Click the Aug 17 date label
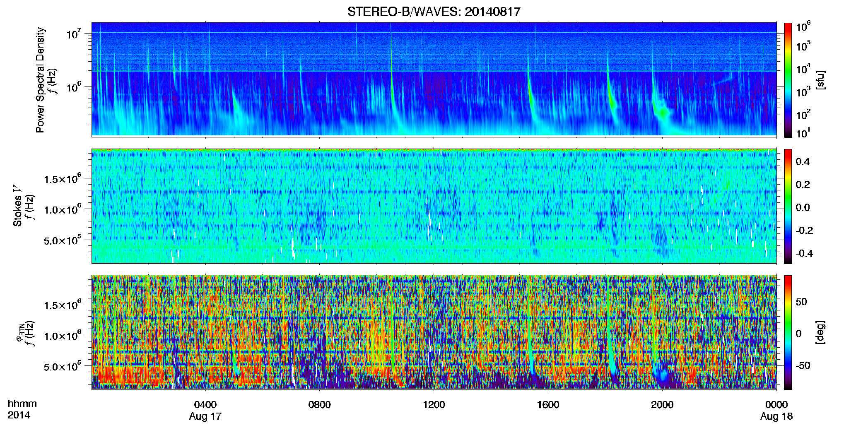Screen dimensions: 868x447 click(x=205, y=416)
